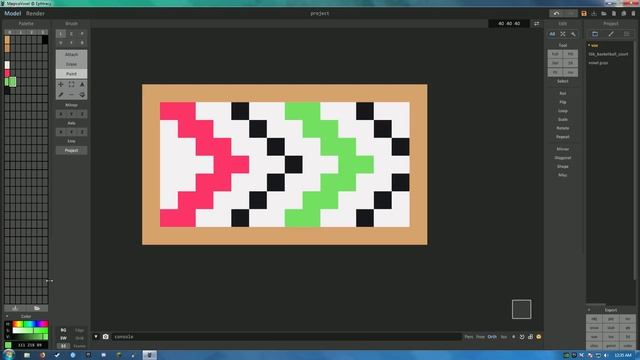
Task: Click the save palette icon below palette
Action: click(x=15, y=308)
